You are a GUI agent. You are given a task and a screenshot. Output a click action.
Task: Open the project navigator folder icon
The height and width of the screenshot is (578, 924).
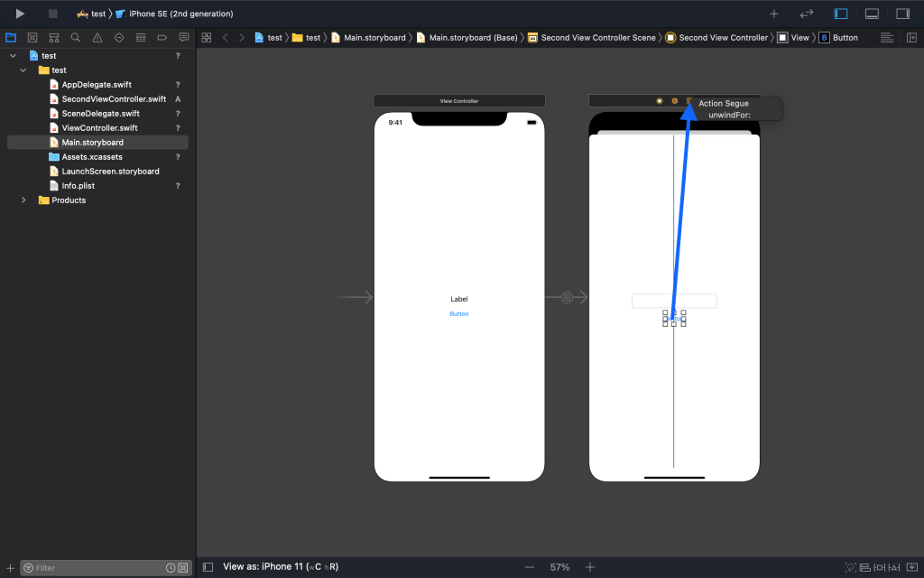11,38
